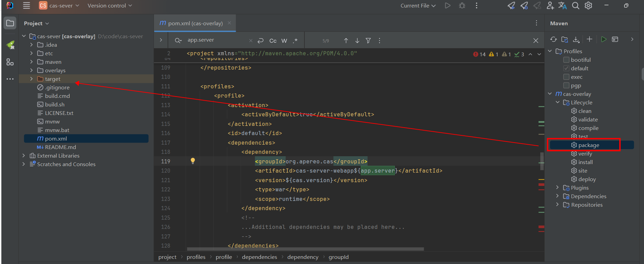This screenshot has width=644, height=264.
Task: Open the Structure tool window icon
Action: pos(10,62)
